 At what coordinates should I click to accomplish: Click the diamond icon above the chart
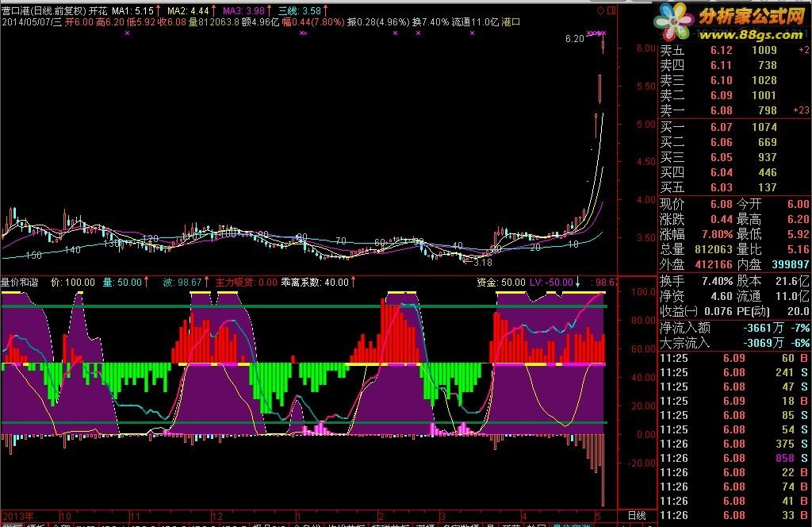pyautogui.click(x=601, y=10)
